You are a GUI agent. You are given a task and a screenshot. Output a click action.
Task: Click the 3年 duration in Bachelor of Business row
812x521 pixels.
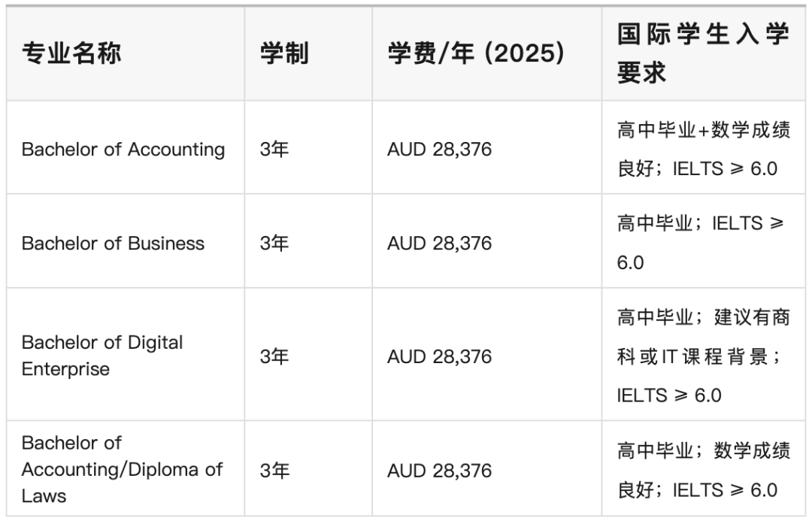tap(274, 243)
